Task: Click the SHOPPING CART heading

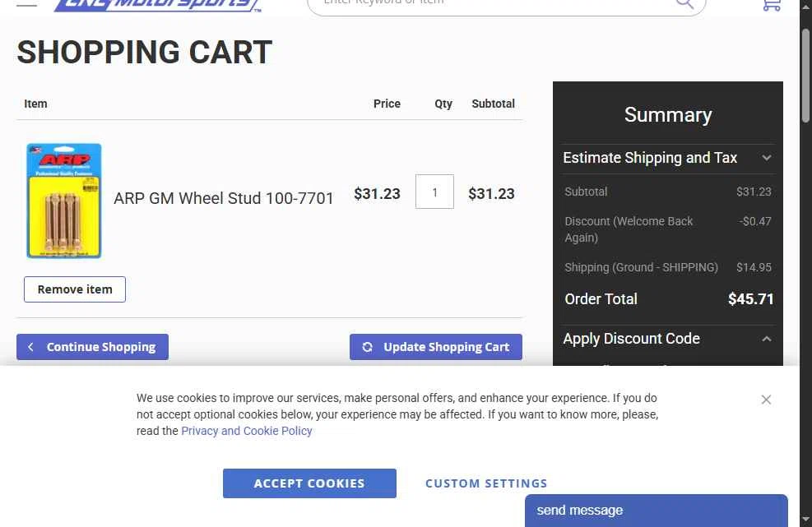Action: click(x=145, y=53)
